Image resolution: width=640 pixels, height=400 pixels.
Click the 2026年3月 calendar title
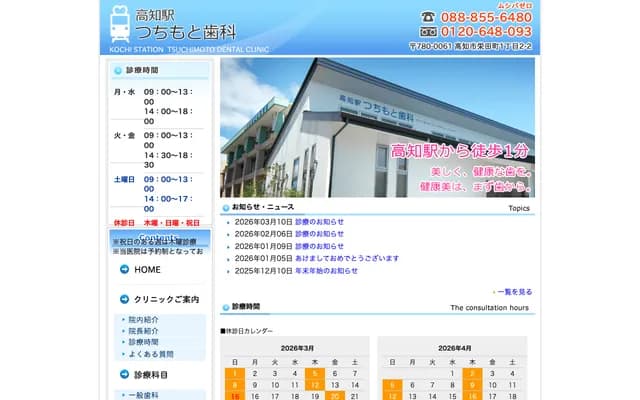297,348
